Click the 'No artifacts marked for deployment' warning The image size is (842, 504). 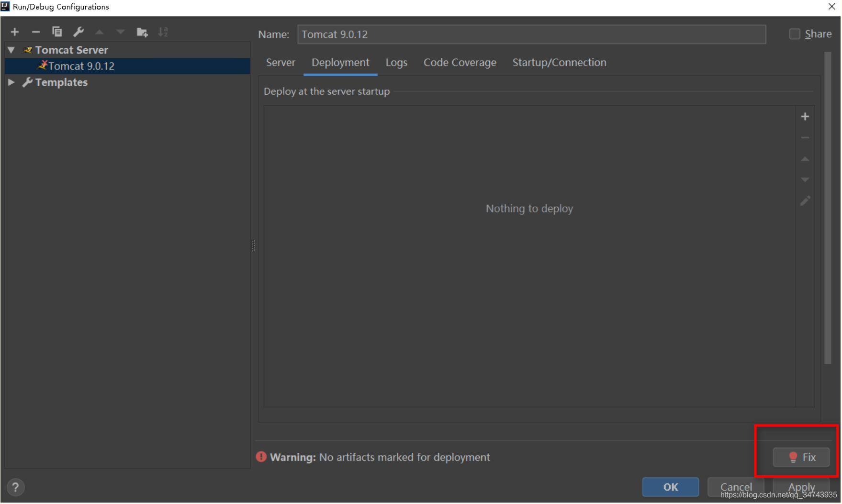tap(404, 458)
